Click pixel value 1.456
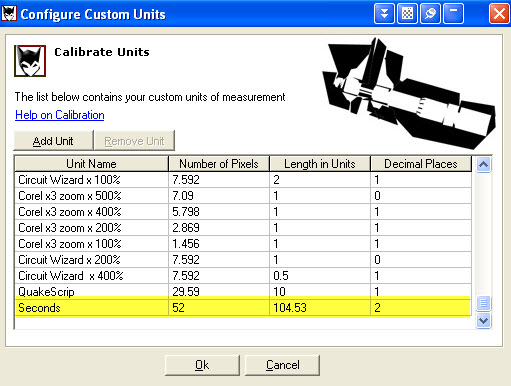 pyautogui.click(x=186, y=244)
